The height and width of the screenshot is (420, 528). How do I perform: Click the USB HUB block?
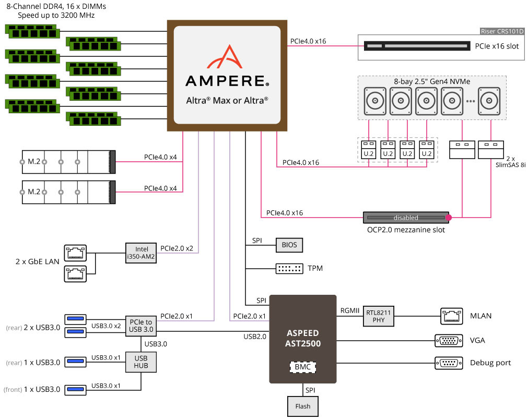point(141,362)
